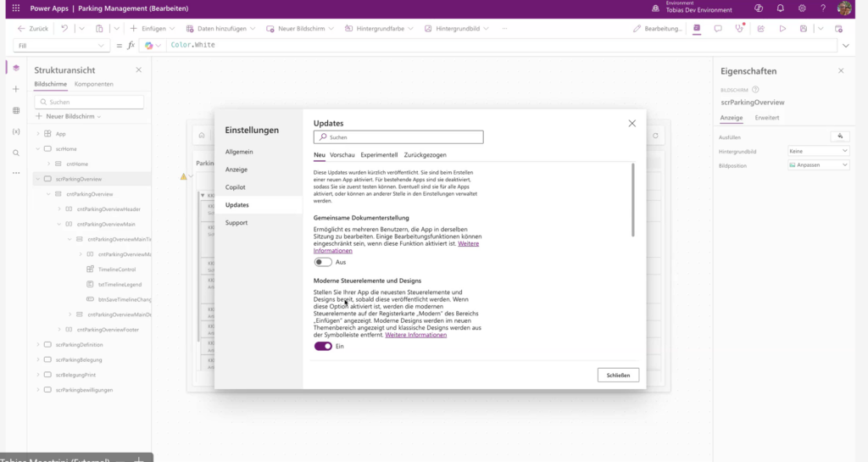The image size is (868, 462).
Task: Disable the Moderne Steuerelemente und Designs toggle
Action: (323, 346)
